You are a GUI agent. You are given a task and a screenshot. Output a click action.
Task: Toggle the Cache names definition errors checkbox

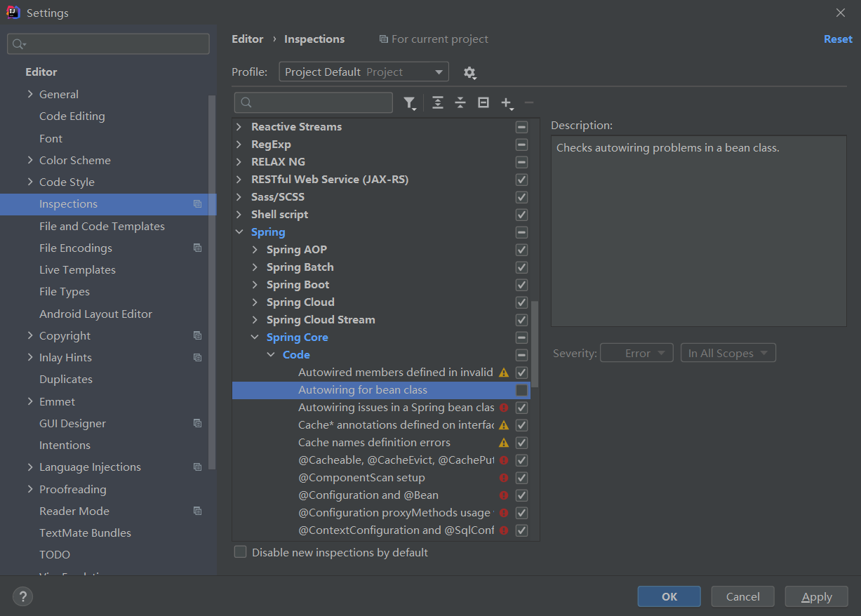point(521,443)
